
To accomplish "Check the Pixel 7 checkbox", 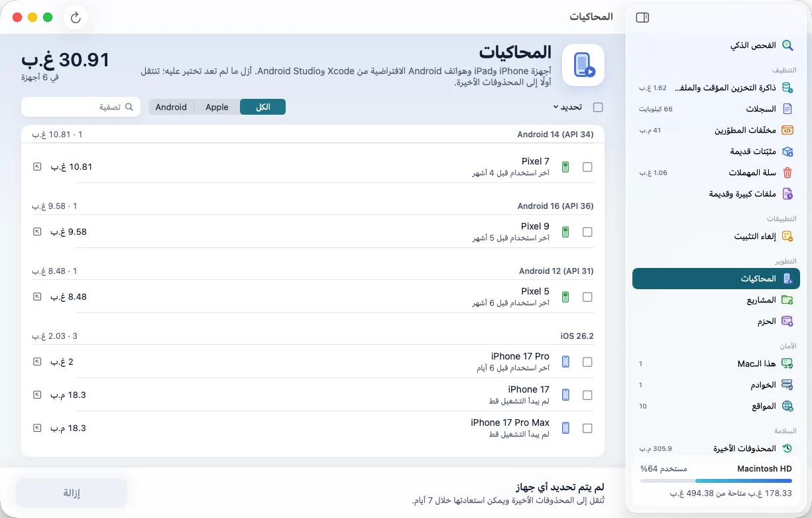I will [587, 167].
